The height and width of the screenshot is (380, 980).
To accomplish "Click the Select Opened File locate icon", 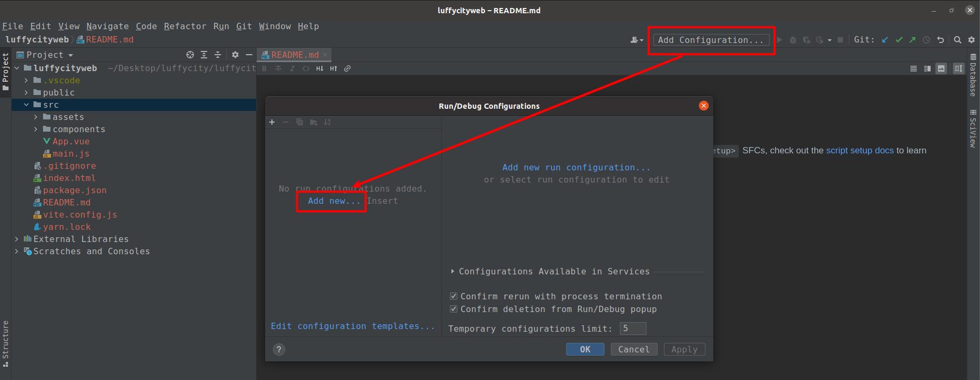I will (x=190, y=55).
